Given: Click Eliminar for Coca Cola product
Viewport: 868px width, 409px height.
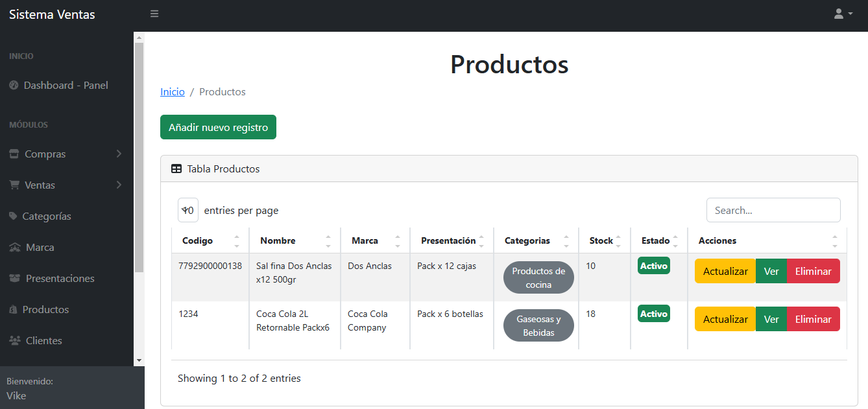Looking at the screenshot, I should 813,319.
